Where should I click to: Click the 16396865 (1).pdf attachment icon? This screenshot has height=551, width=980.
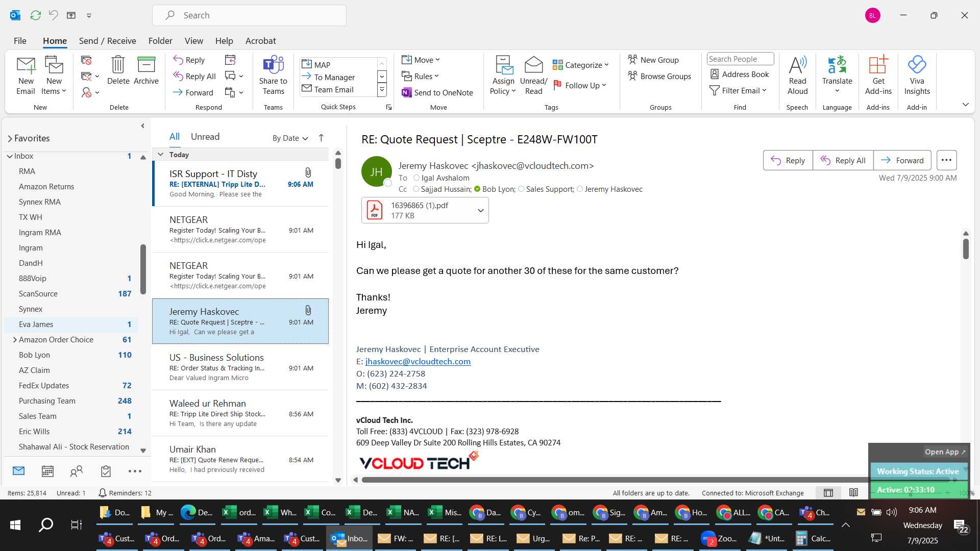375,210
